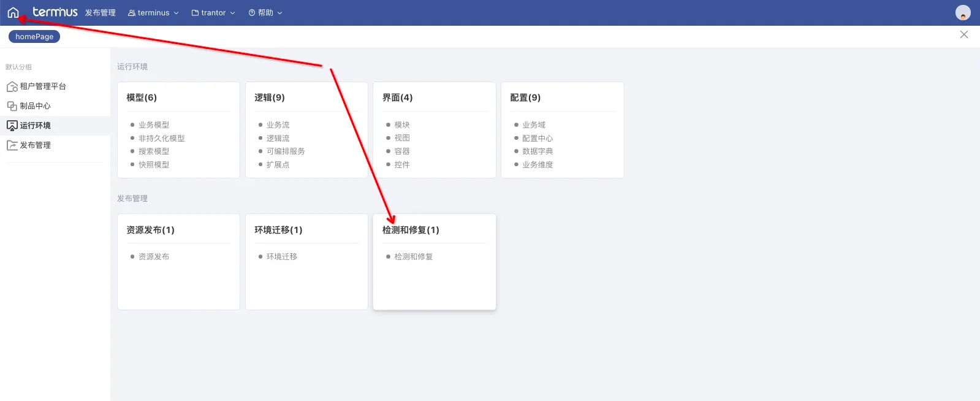Open the 模型(6) card heading
This screenshot has width=980, height=401.
(142, 97)
